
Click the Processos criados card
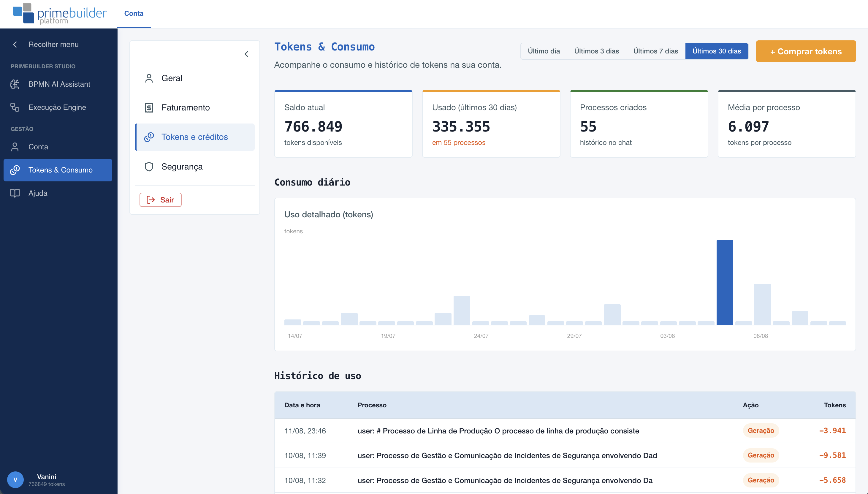point(639,124)
